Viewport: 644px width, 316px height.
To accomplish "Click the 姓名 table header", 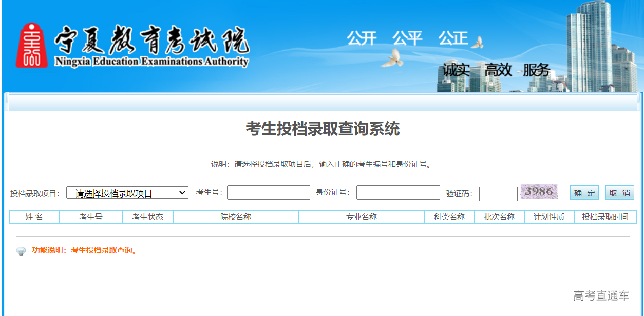I will click(34, 216).
